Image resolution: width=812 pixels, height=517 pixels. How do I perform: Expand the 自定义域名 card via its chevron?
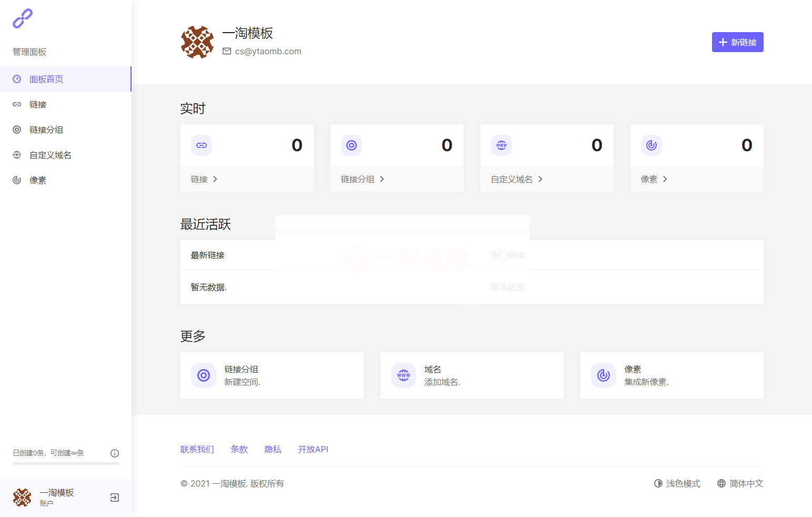click(540, 179)
